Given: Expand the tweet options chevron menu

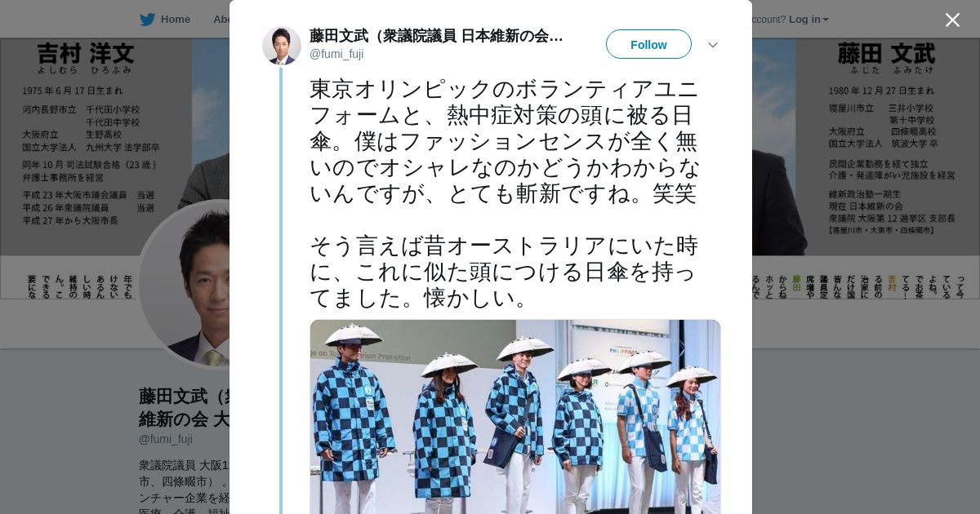Looking at the screenshot, I should (712, 45).
